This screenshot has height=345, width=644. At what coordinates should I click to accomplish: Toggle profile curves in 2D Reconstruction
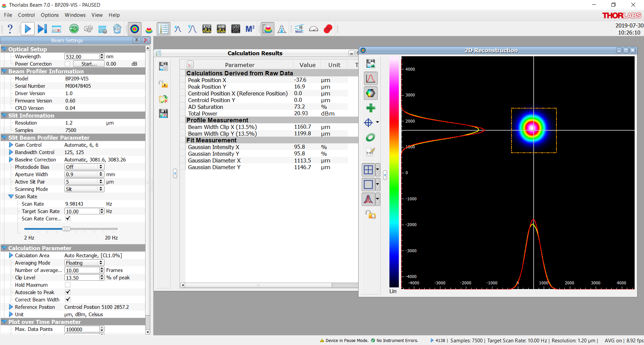click(371, 78)
